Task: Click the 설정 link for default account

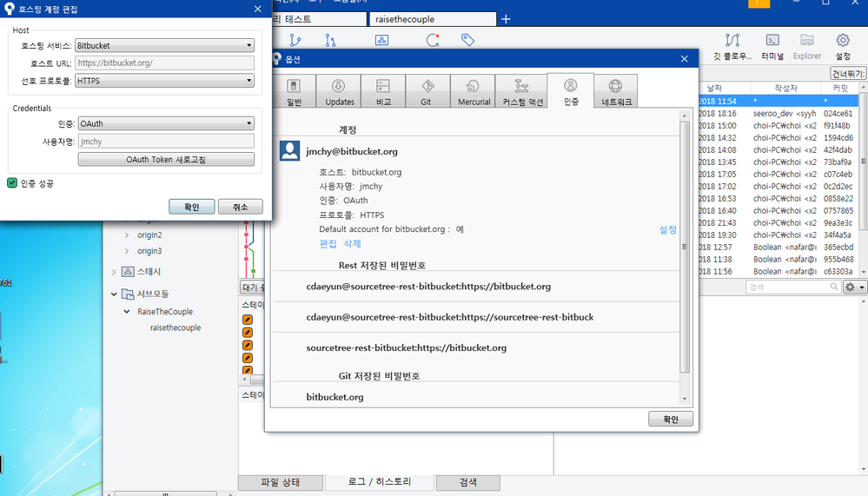Action: click(x=667, y=229)
